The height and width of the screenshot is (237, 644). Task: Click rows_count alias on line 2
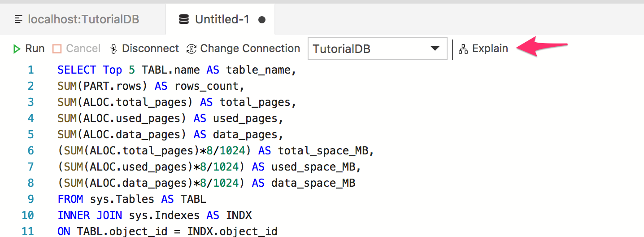207,87
